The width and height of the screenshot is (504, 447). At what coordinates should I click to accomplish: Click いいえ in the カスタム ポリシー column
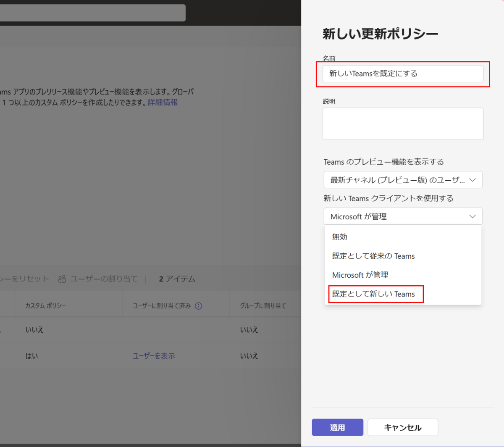tap(34, 330)
